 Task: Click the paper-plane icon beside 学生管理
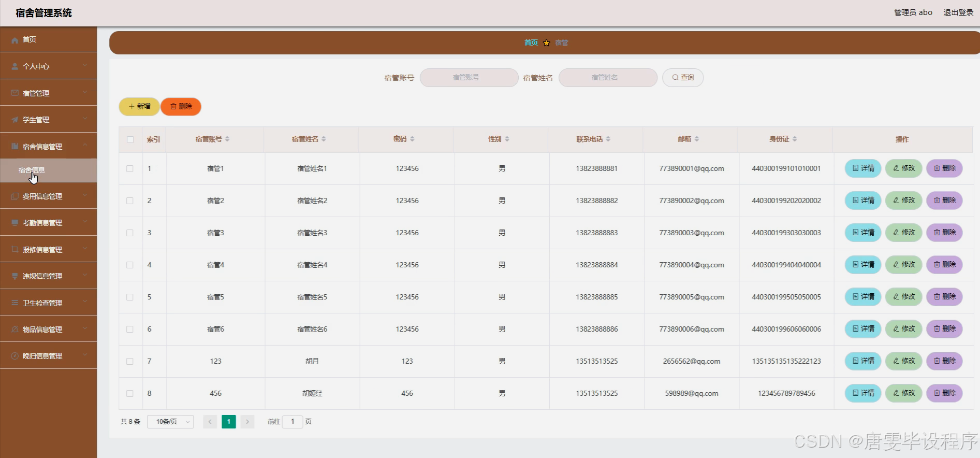pos(15,120)
